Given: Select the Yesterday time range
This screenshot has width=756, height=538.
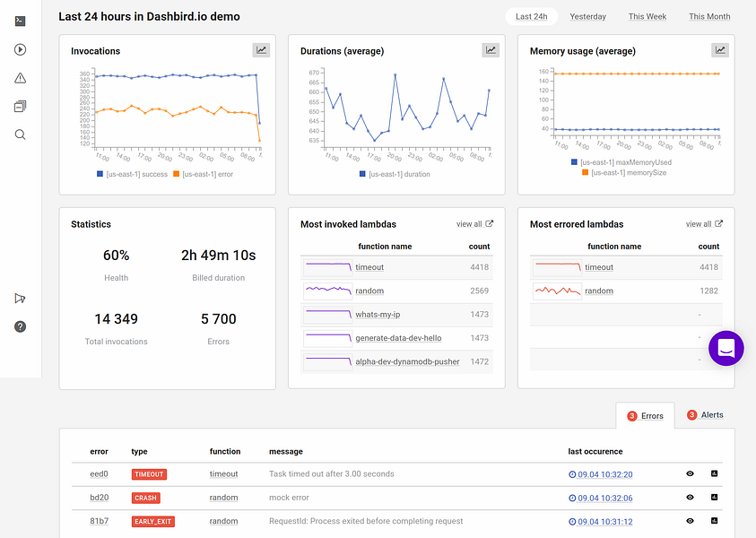Looking at the screenshot, I should click(587, 16).
